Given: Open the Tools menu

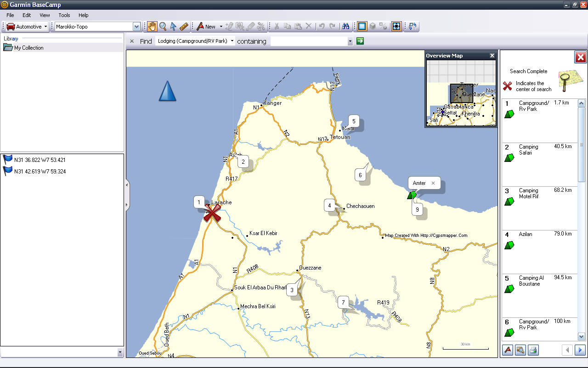Looking at the screenshot, I should click(x=64, y=15).
